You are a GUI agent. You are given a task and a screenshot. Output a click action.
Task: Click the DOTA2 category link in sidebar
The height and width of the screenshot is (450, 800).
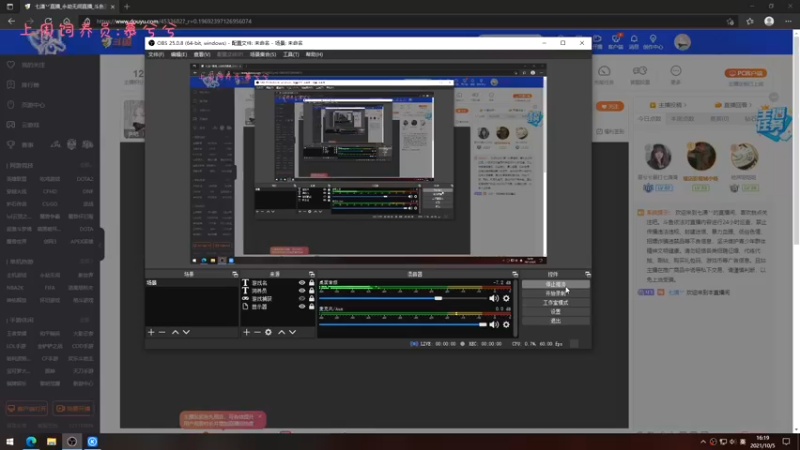coord(85,179)
